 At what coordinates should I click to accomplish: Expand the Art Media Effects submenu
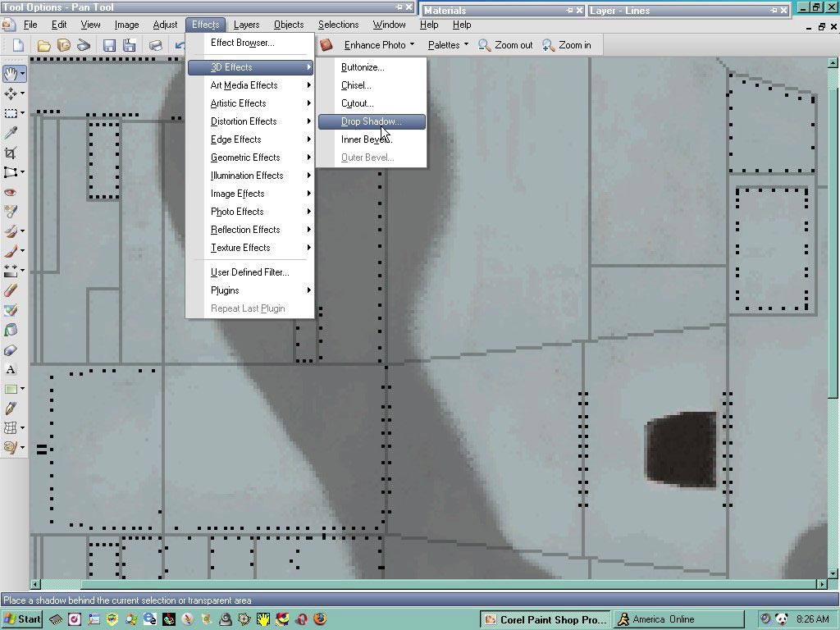point(250,85)
